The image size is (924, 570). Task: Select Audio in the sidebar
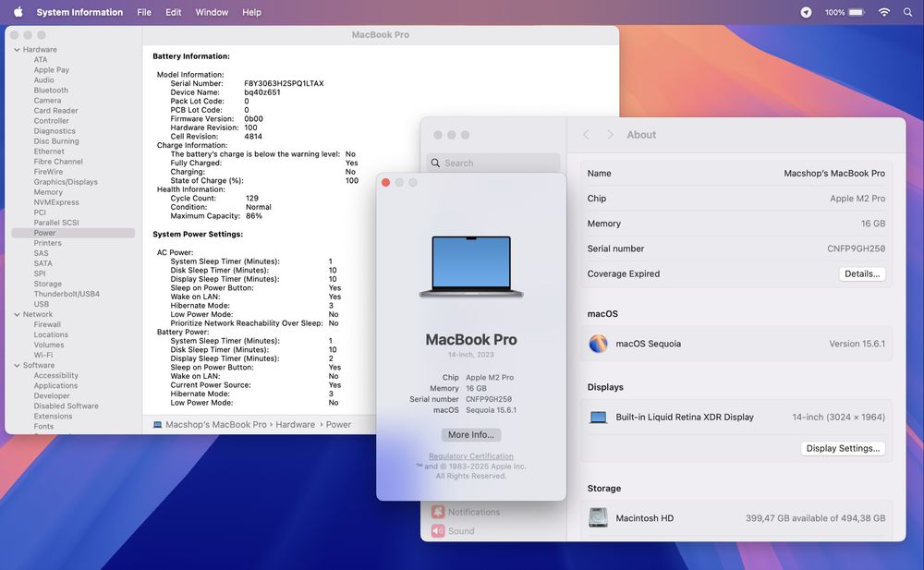click(43, 80)
